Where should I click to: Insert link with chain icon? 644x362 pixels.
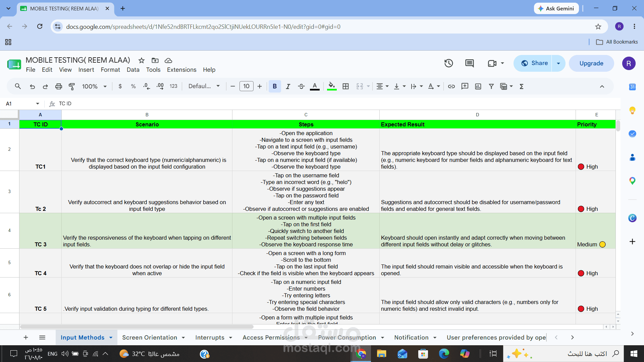click(451, 86)
